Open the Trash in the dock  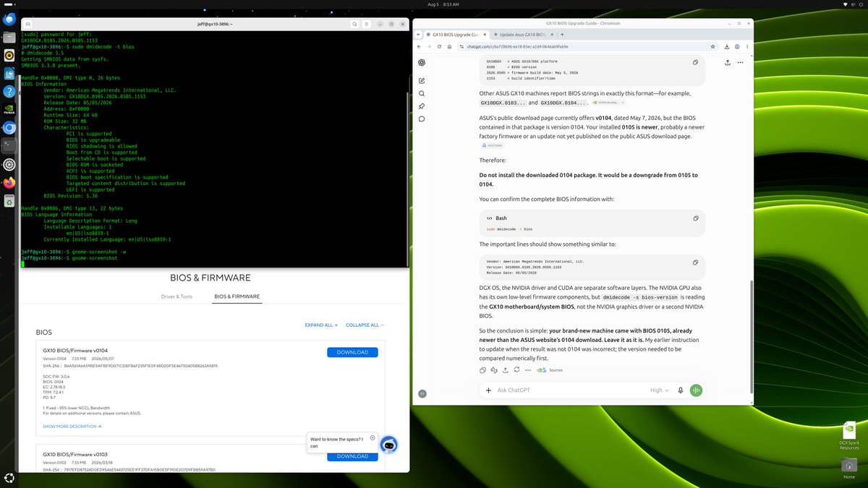coord(9,202)
